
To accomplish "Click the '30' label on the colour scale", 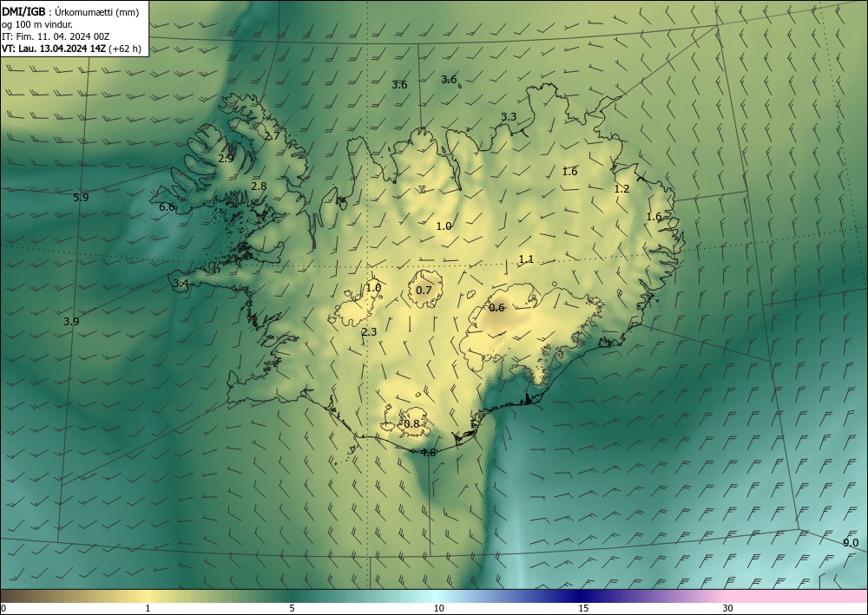I will coord(728,609).
